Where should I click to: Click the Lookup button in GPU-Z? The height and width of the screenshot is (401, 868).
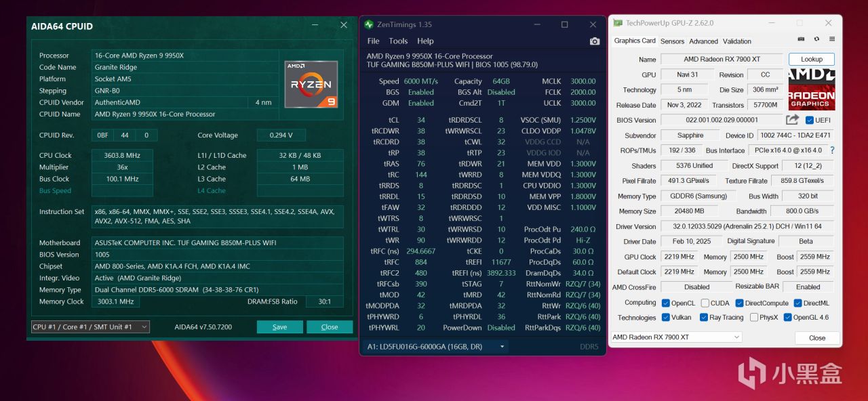point(811,60)
